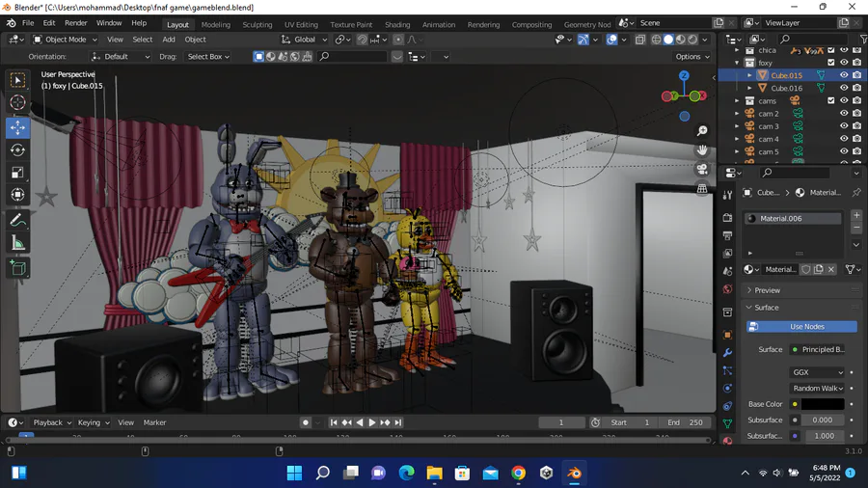Disable cam 3 in renders camera icon
The width and height of the screenshot is (868, 488).
tap(857, 126)
